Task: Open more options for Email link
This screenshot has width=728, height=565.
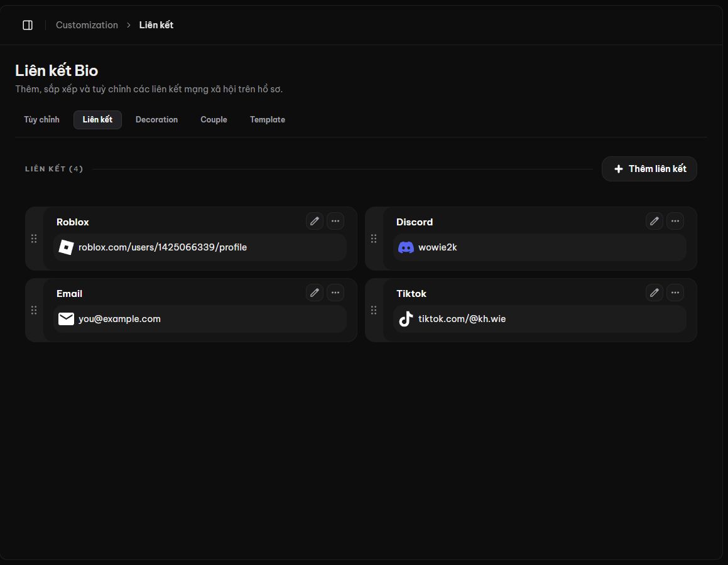Action: click(335, 293)
